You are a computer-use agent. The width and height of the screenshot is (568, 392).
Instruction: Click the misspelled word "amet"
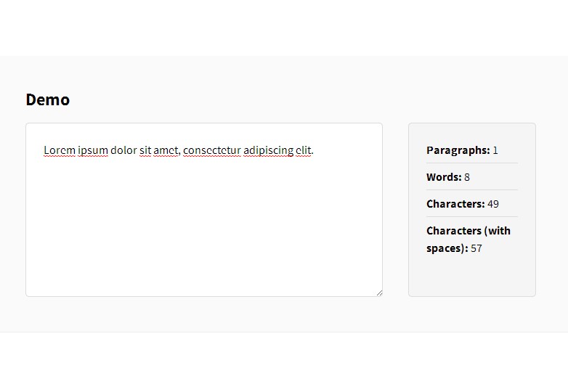click(x=166, y=150)
